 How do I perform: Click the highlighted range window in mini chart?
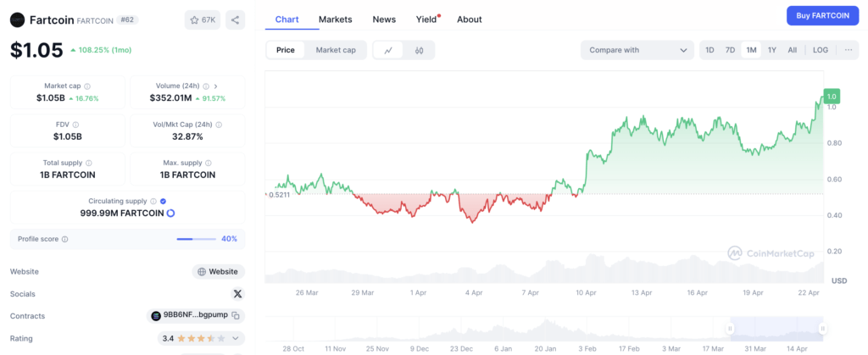pos(776,329)
